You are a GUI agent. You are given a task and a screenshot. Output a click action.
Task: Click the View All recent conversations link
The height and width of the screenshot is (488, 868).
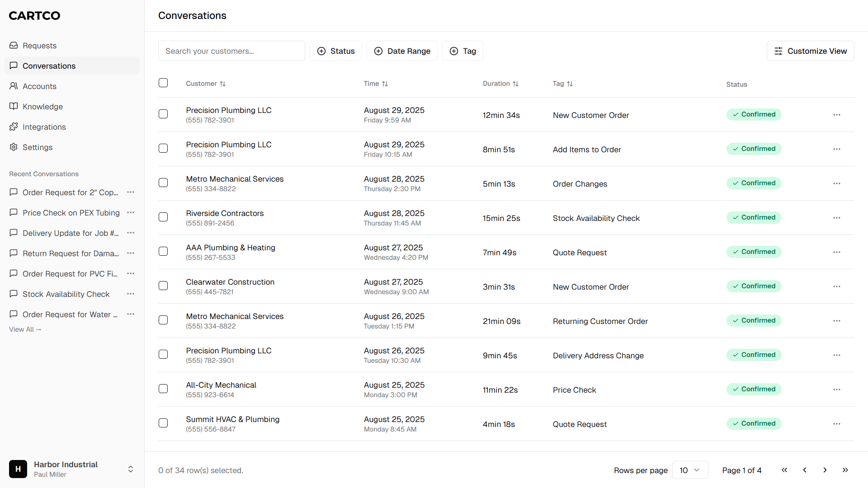pyautogui.click(x=25, y=329)
